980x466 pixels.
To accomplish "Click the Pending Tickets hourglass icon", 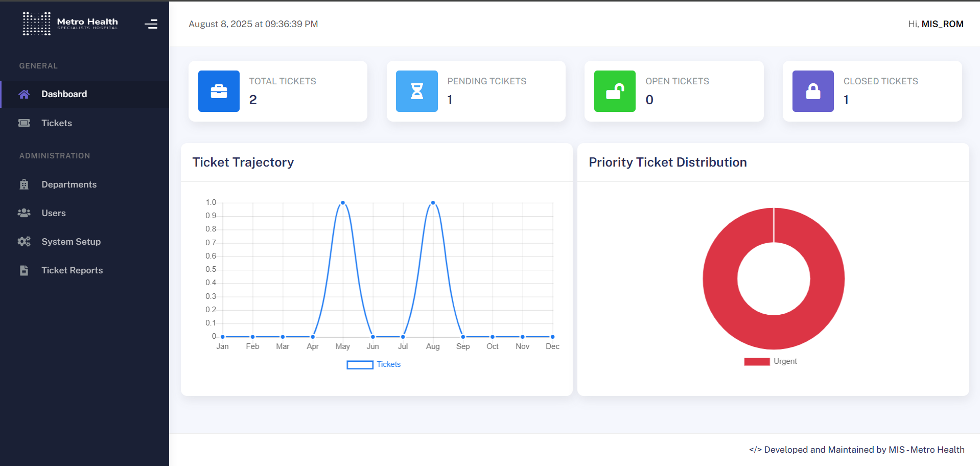I will [417, 91].
